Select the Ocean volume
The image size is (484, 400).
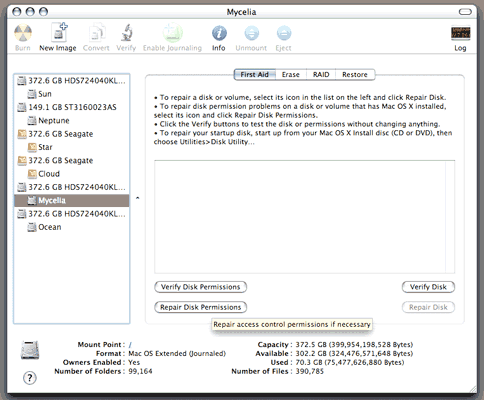[72, 227]
